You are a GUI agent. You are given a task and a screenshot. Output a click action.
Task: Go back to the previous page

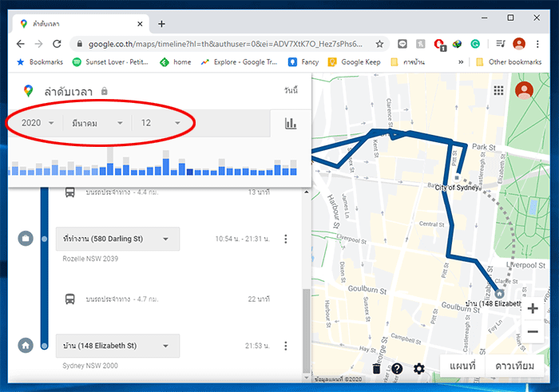point(21,44)
